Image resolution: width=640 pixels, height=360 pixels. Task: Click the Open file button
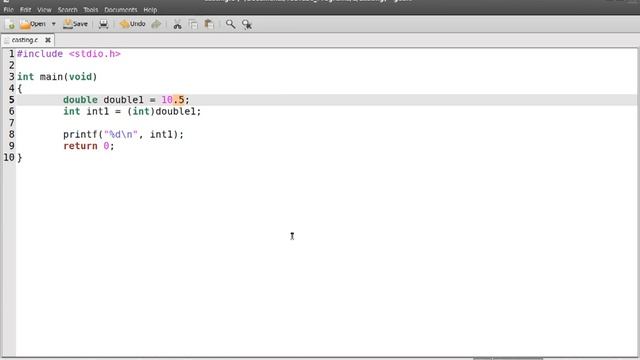coord(33,24)
